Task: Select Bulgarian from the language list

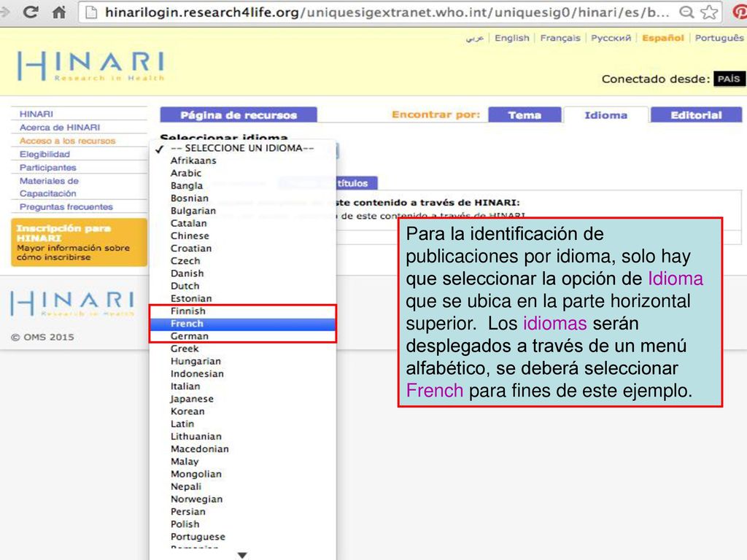Action: tap(242, 211)
